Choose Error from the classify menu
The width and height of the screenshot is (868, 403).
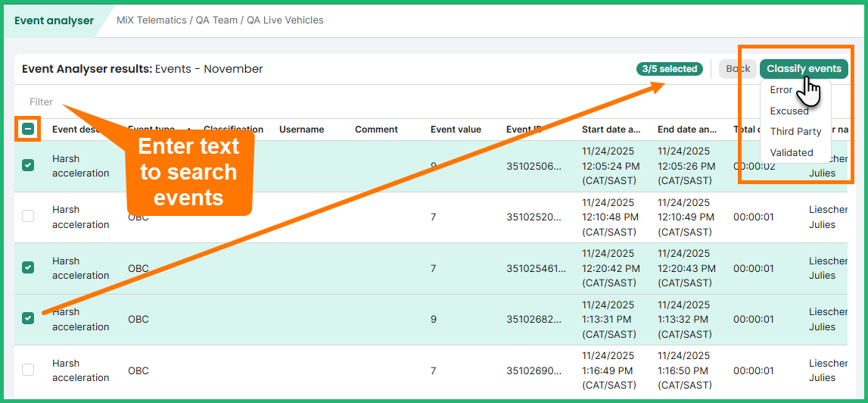781,90
